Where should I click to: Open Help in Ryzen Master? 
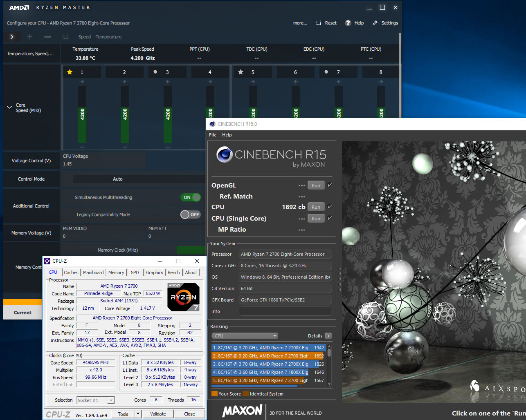coord(354,23)
